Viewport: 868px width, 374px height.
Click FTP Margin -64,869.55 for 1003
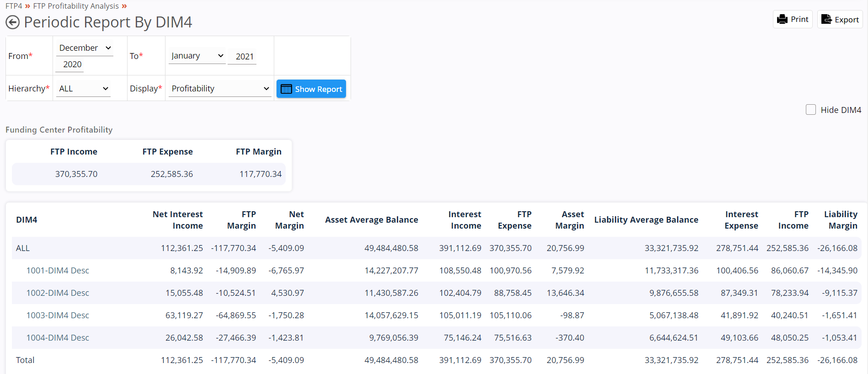tap(236, 315)
